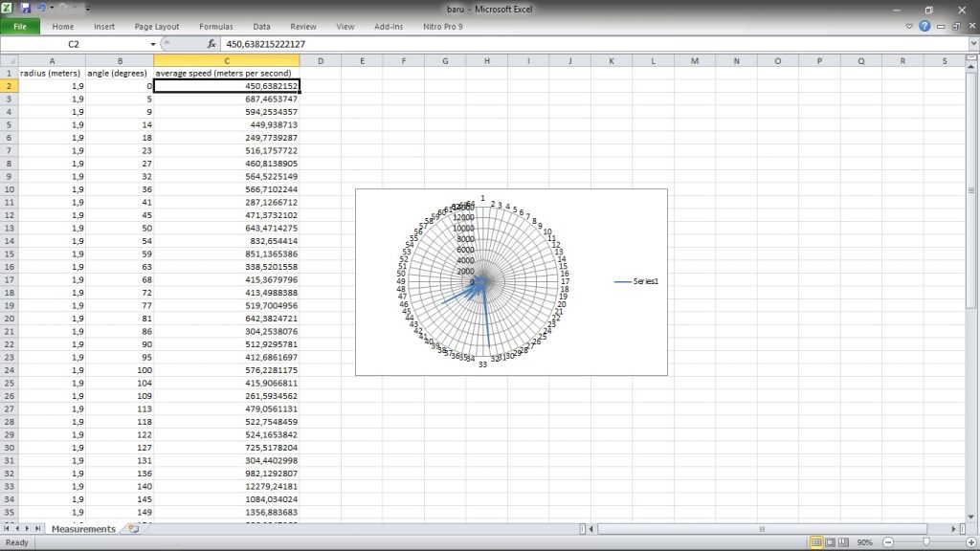
Task: Open the Insert ribbon tab
Action: tap(104, 27)
